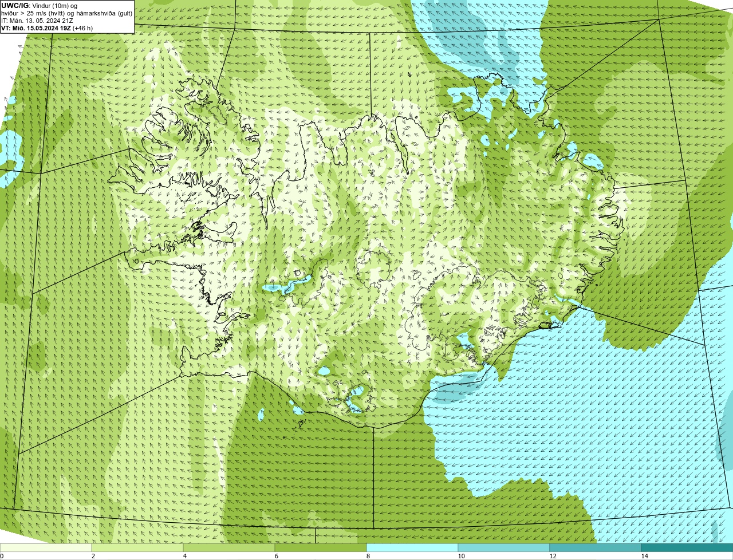Click the teal 12–14 legend swatch
The image size is (733, 560).
point(596,547)
